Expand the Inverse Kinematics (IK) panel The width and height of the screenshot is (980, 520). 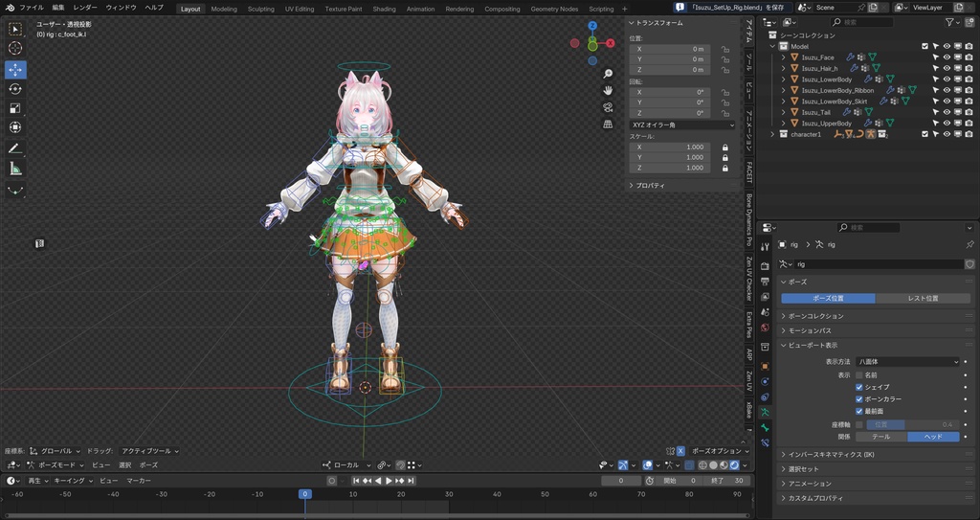[x=874, y=454]
